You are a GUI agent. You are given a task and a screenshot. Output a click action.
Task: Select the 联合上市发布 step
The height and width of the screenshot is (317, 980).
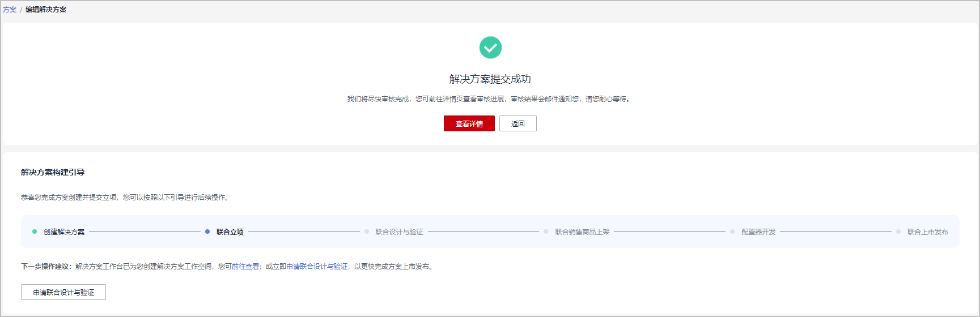click(x=927, y=232)
